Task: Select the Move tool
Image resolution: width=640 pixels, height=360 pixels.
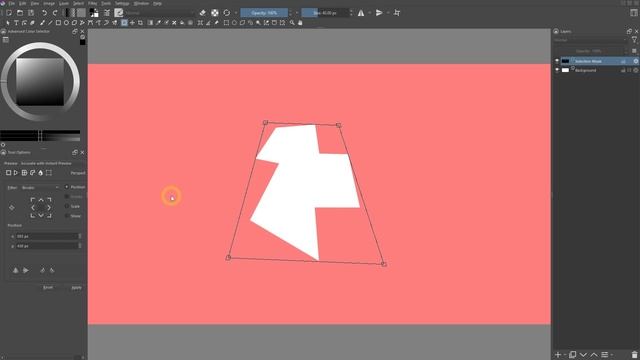Action: pos(132,23)
